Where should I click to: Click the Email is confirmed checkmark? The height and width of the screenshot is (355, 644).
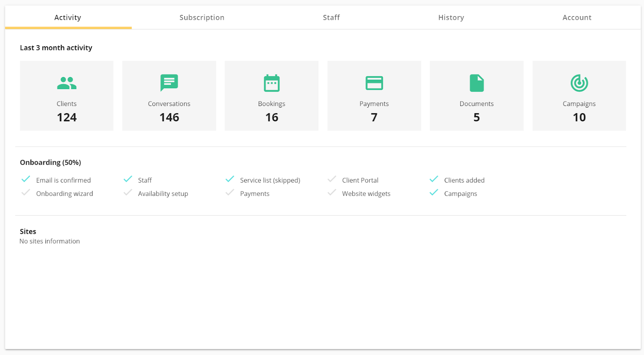26,179
